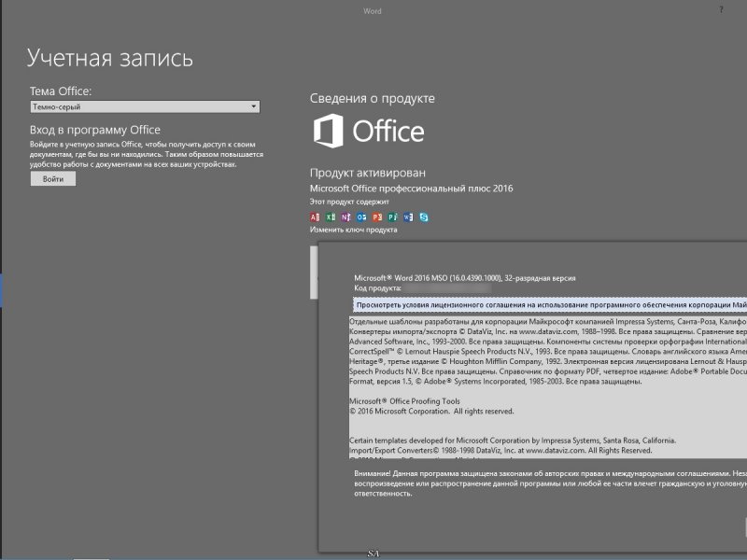Click the OneNote app icon
This screenshot has width=747, height=560.
(x=345, y=217)
